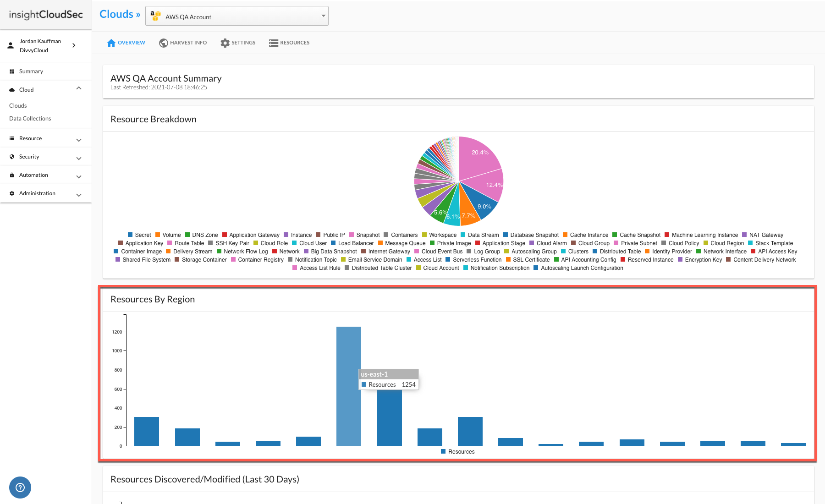Viewport: 825px width, 504px height.
Task: Click the Cloud icon in sidebar
Action: point(12,90)
